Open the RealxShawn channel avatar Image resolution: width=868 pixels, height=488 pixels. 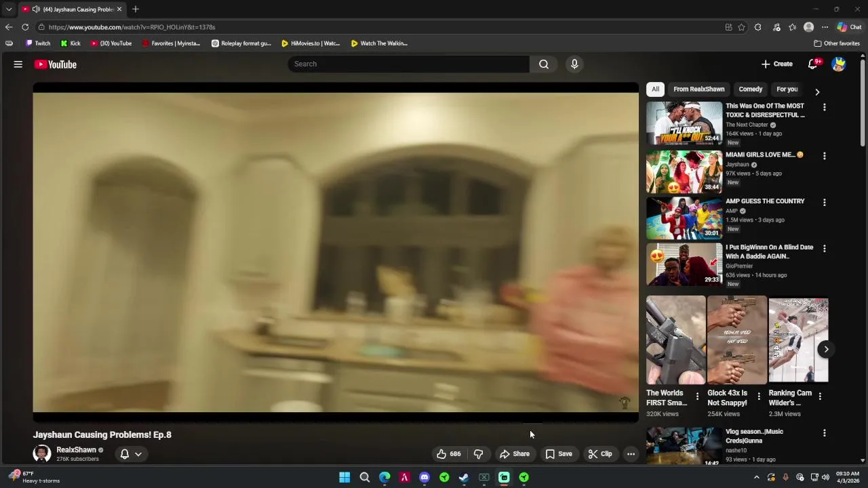pos(42,453)
